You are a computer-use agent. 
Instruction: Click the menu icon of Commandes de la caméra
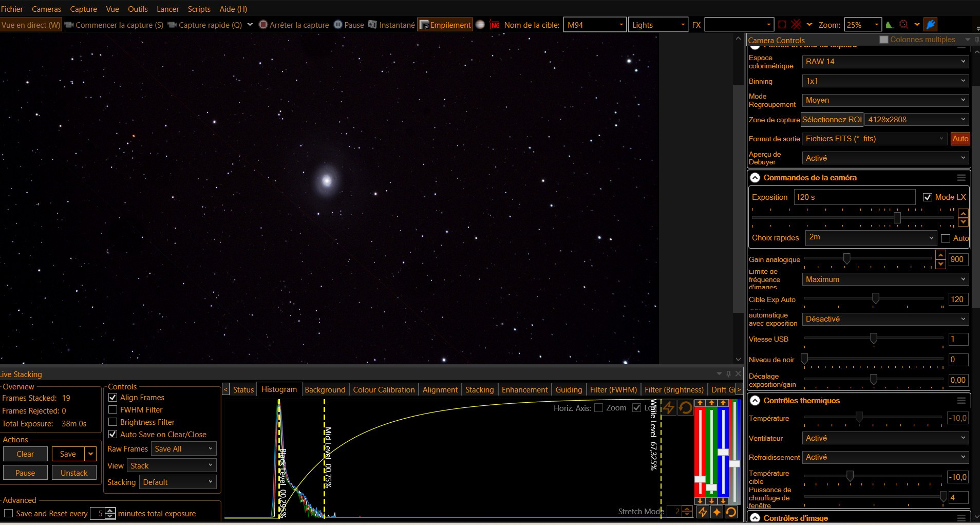click(x=962, y=178)
